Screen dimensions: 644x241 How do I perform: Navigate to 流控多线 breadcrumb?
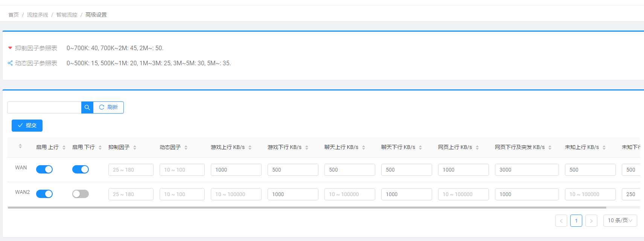38,15
